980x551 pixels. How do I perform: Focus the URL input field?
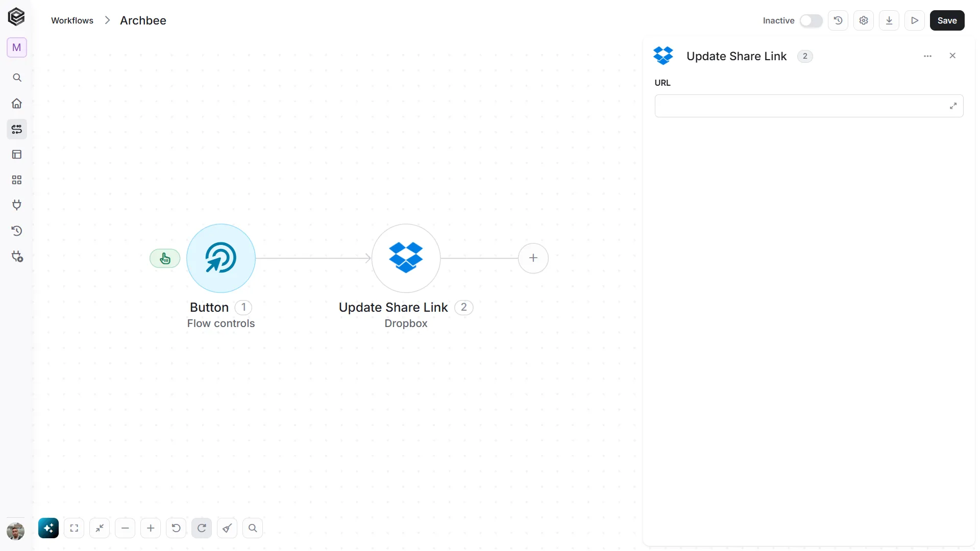click(809, 106)
